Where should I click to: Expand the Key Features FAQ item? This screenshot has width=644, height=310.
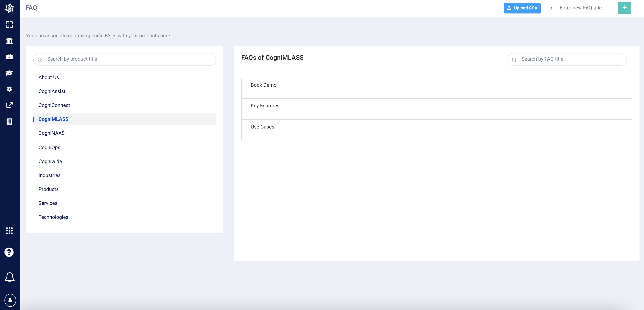437,109
